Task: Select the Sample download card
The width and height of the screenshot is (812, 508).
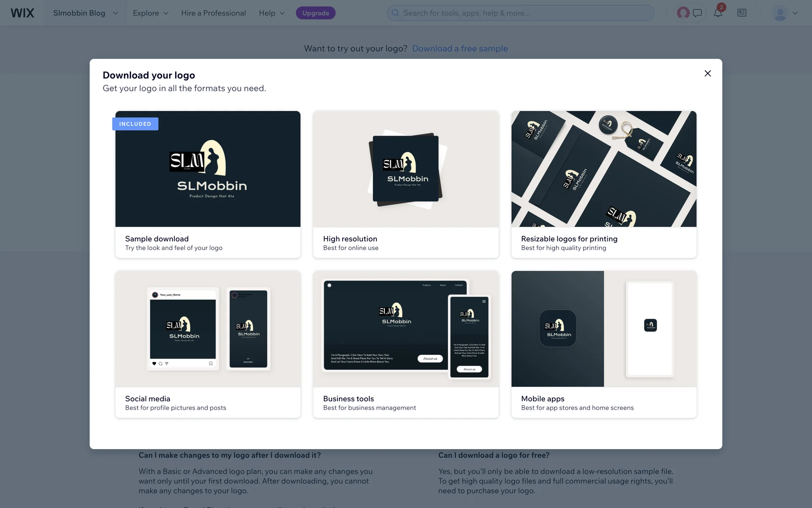Action: click(208, 184)
